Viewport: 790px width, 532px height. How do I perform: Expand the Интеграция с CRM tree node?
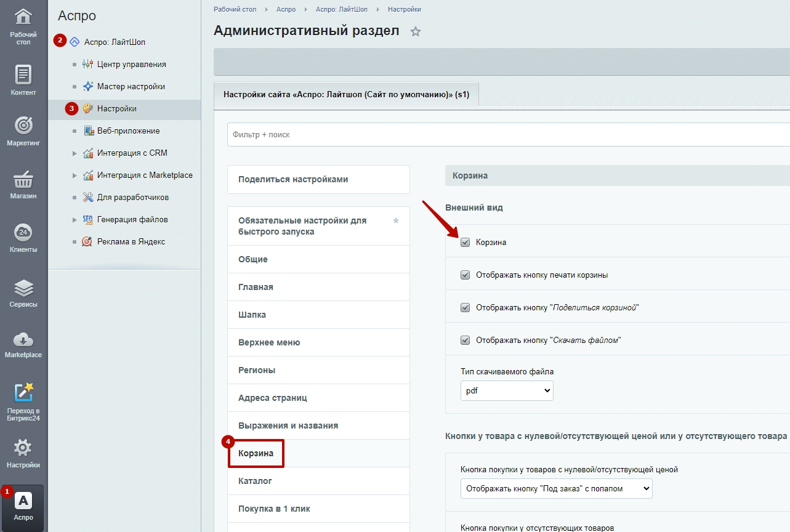pos(75,153)
